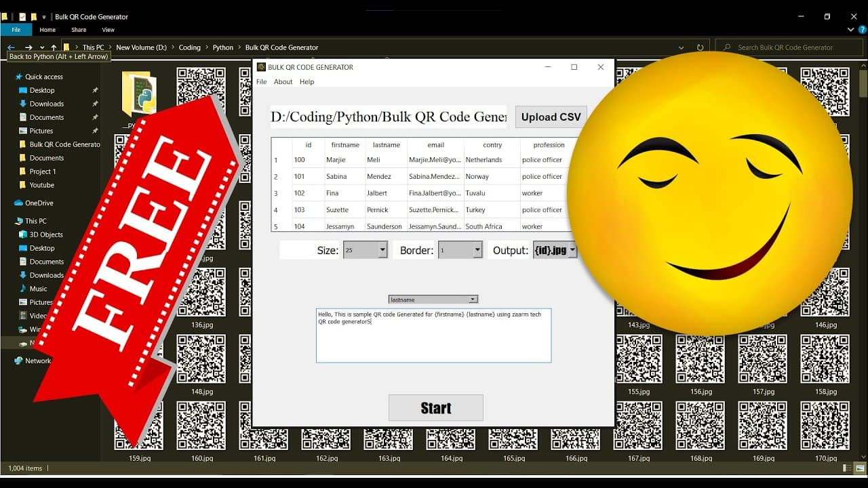Expand Explorer address history dropdown arrow
Screen dimensions: 868x488
pos(682,47)
